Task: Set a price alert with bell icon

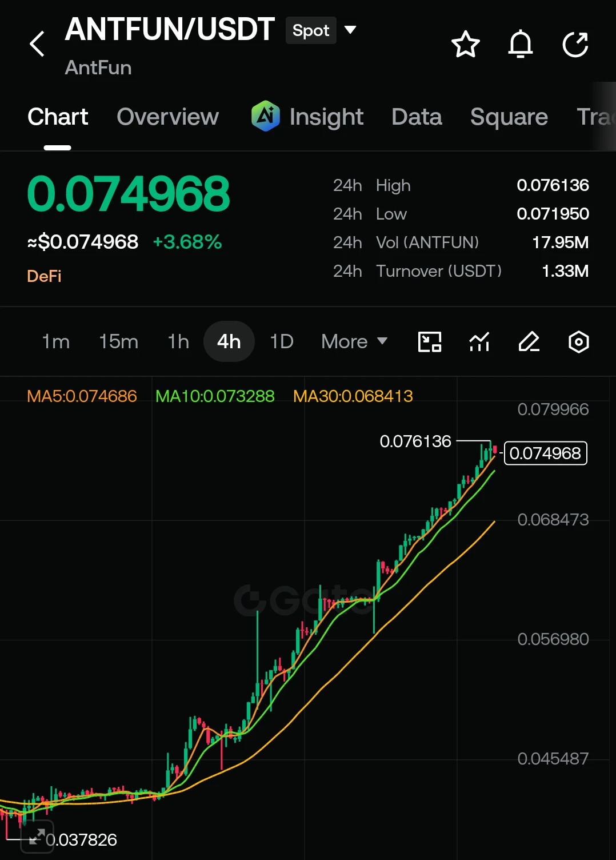Action: (x=520, y=44)
